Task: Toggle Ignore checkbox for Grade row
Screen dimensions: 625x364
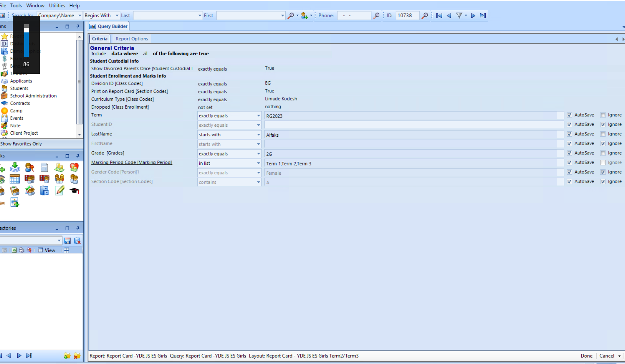Action: [x=603, y=153]
